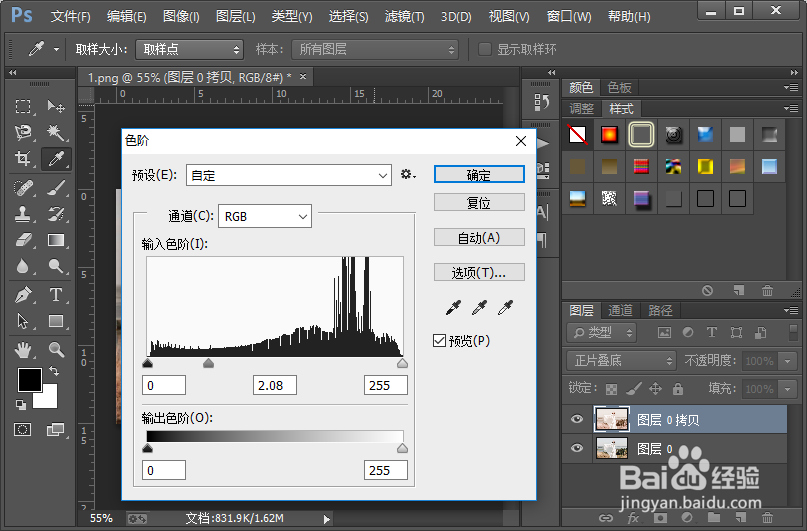Toggle the 预览(P) preview checkbox
The height and width of the screenshot is (531, 807).
(439, 341)
